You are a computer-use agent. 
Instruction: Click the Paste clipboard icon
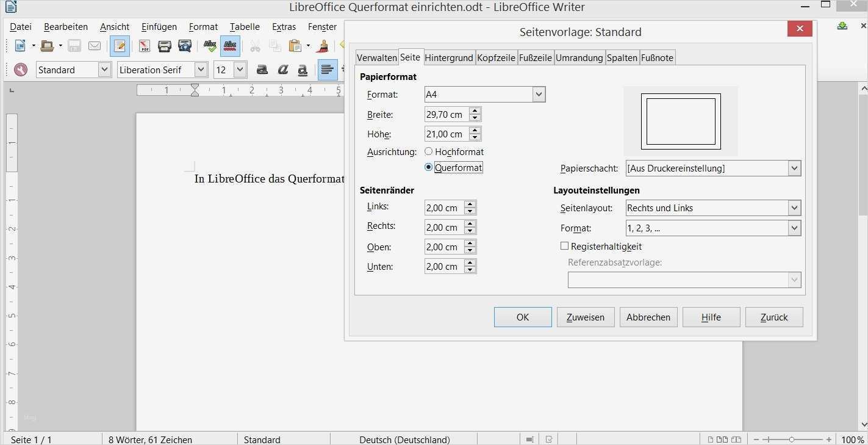tap(295, 46)
